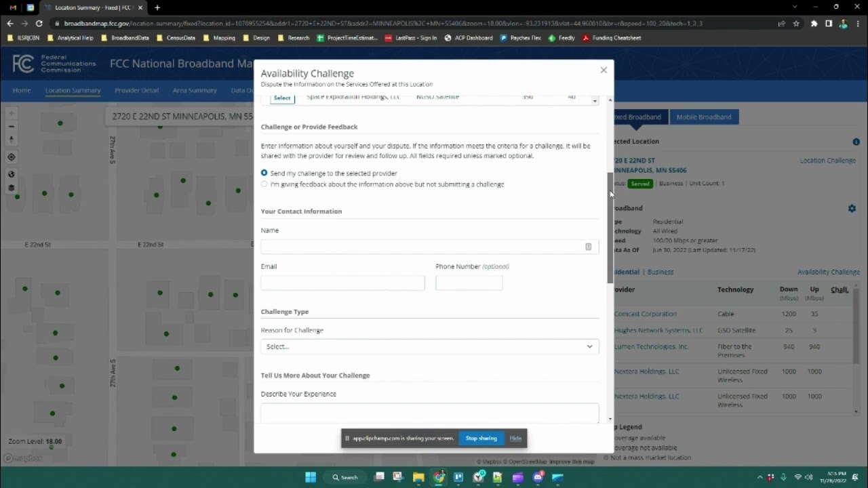868x488 pixels.
Task: Open the Mapping bookmark folder
Action: 219,38
